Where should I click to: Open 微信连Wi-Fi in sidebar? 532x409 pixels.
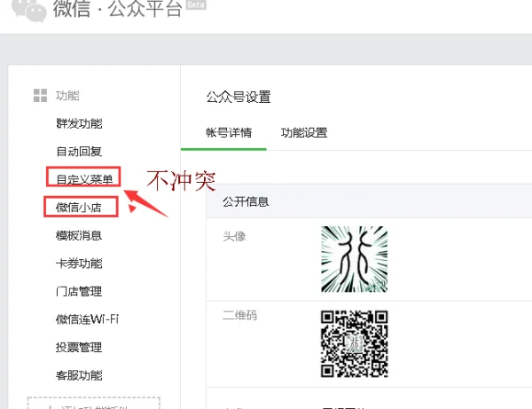87,319
